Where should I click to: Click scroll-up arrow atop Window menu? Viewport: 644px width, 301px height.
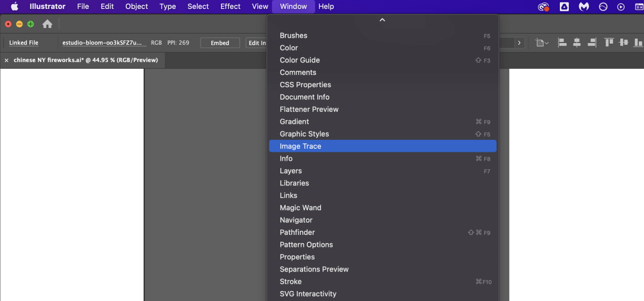[383, 20]
